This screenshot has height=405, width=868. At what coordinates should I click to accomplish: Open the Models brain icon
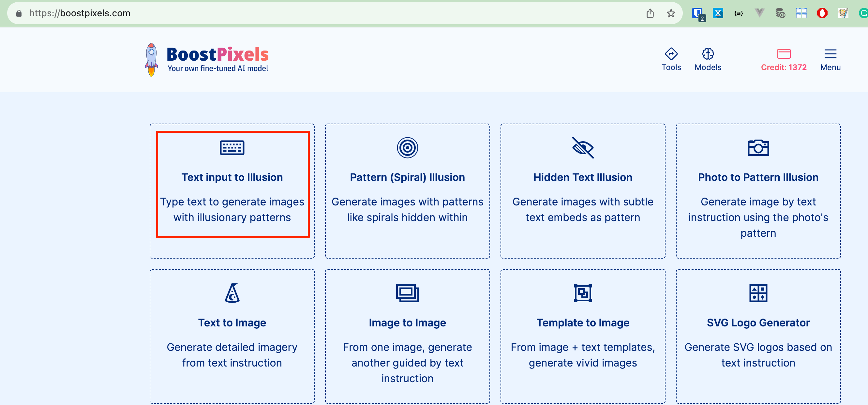click(708, 53)
